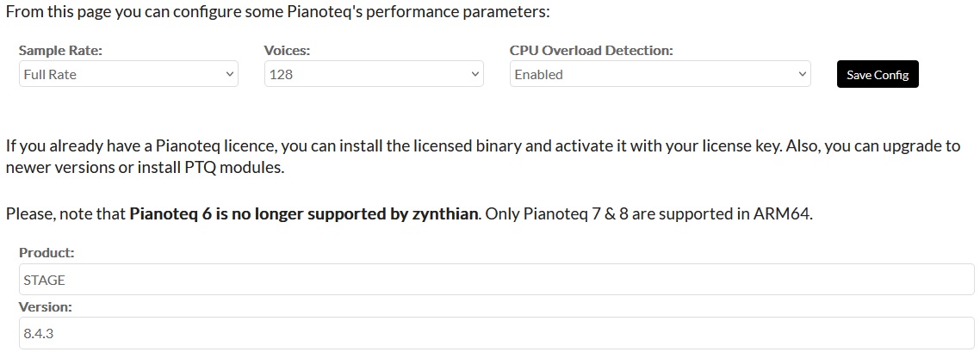
Task: Click the CPU Overload Detection chevron arrow
Action: (x=802, y=75)
